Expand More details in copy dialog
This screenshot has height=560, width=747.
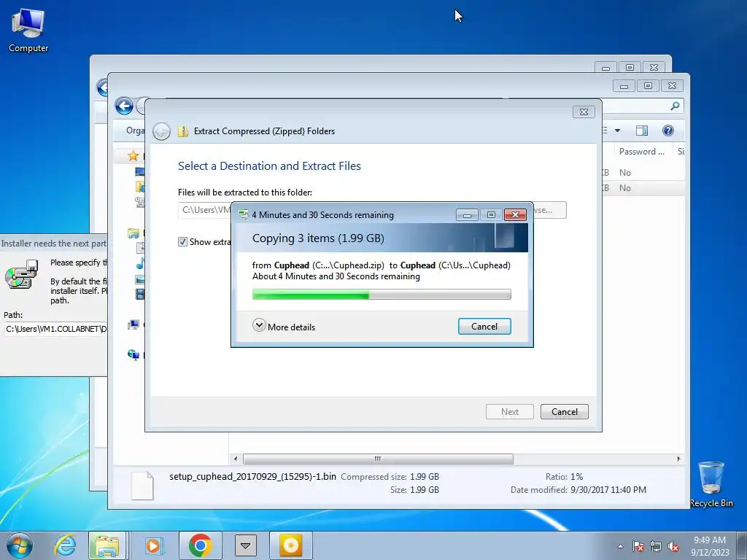click(284, 326)
